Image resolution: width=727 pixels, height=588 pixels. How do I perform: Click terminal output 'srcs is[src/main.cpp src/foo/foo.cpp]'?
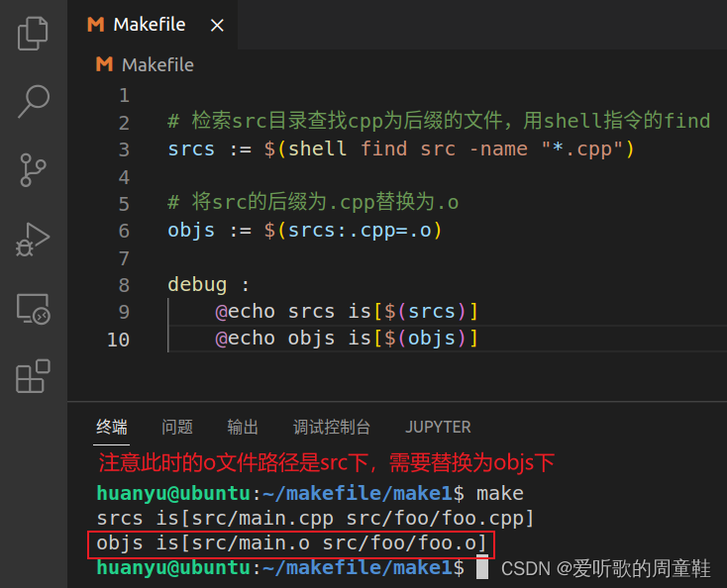[315, 518]
